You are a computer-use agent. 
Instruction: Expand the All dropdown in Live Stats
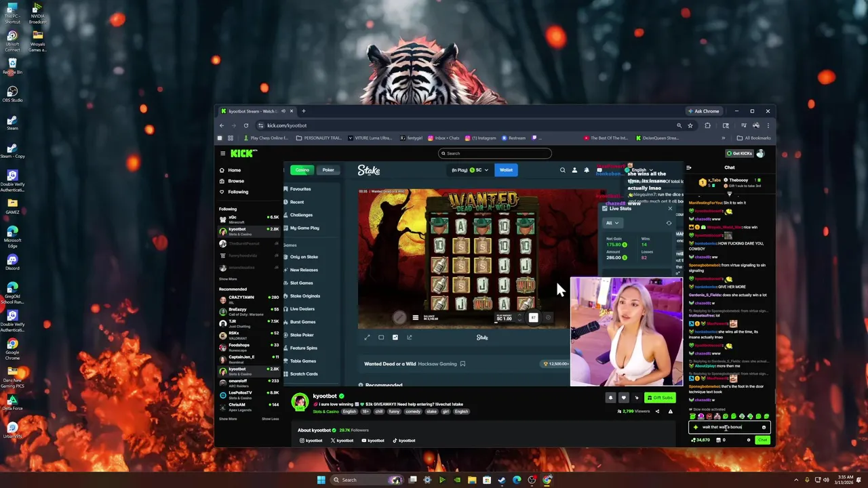point(612,223)
